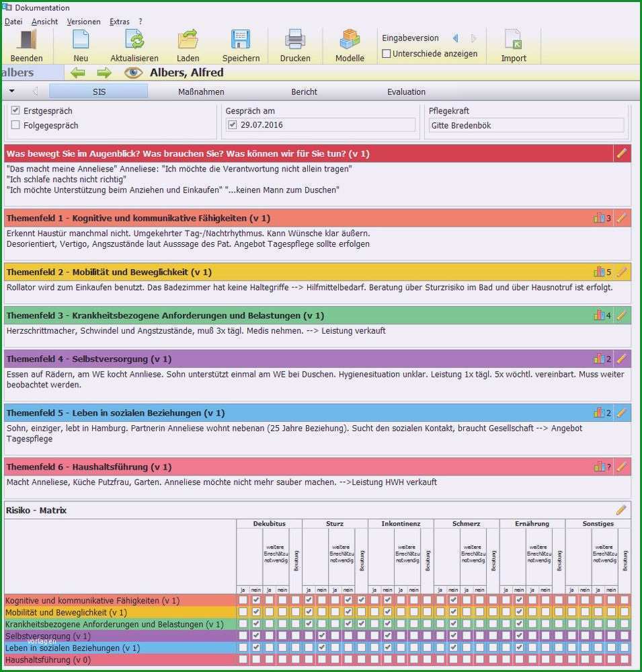642x672 pixels.
Task: Select Themenfeld 2 yellow header bar
Action: pos(317,272)
